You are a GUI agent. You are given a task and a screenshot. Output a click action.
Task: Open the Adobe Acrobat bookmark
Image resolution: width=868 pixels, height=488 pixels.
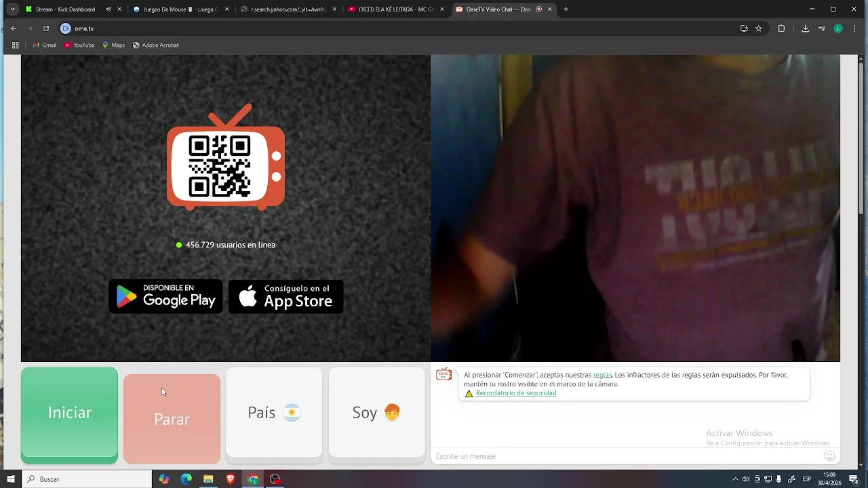[156, 45]
